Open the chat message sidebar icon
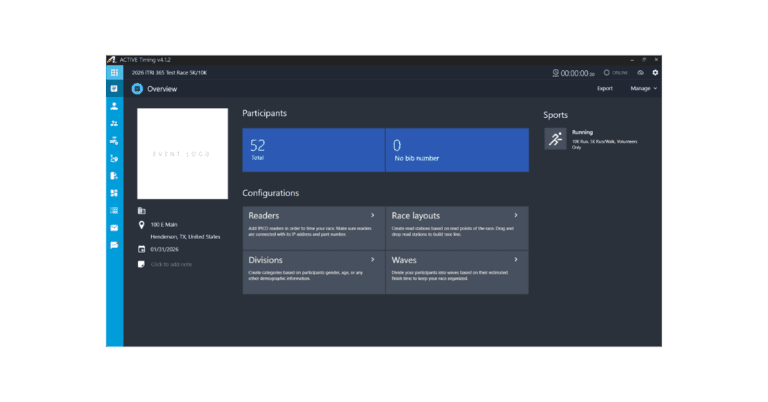This screenshot has width=768, height=402. 114,245
